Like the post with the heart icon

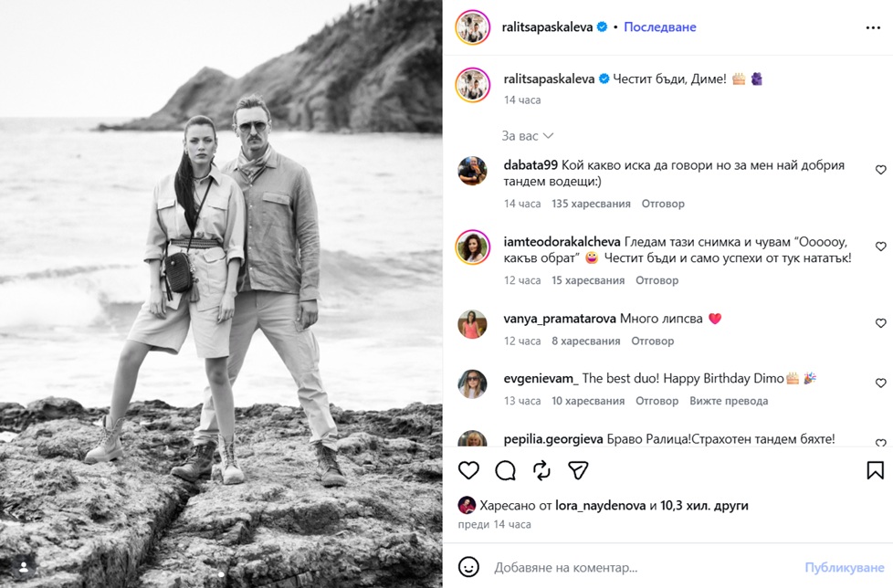468,470
